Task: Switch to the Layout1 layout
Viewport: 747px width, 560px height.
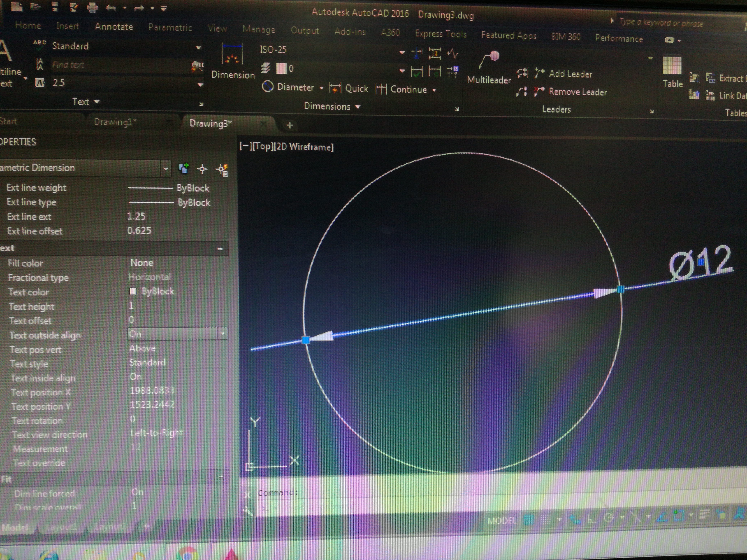Action: pyautogui.click(x=61, y=527)
